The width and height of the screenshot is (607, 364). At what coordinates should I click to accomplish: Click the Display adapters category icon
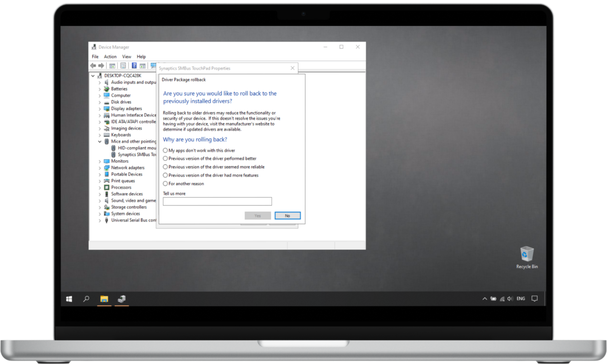click(107, 109)
